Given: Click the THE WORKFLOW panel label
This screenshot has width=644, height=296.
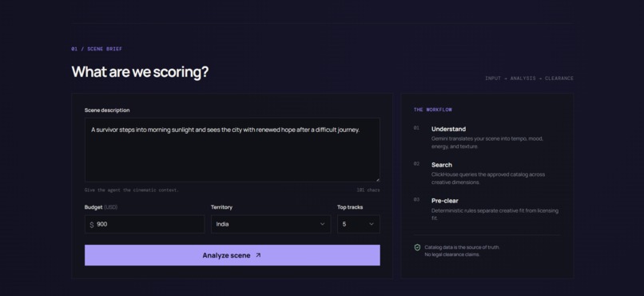Looking at the screenshot, I should coord(433,110).
